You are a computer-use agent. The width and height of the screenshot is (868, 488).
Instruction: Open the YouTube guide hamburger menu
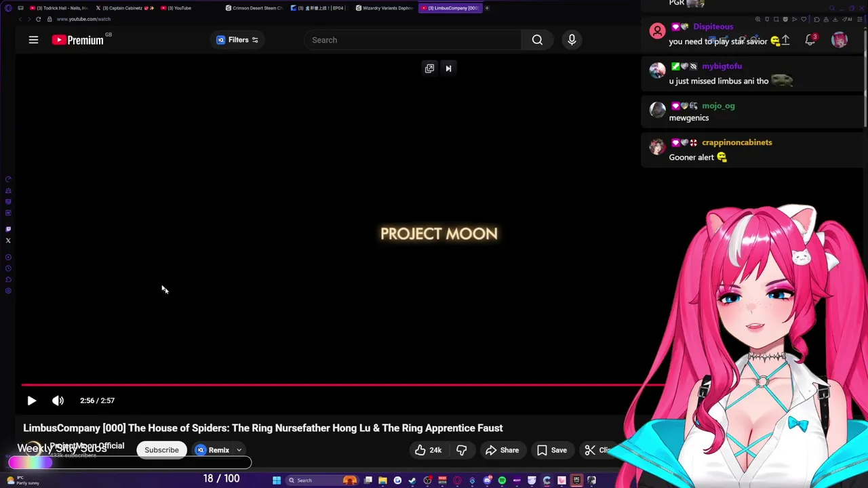pyautogui.click(x=33, y=40)
